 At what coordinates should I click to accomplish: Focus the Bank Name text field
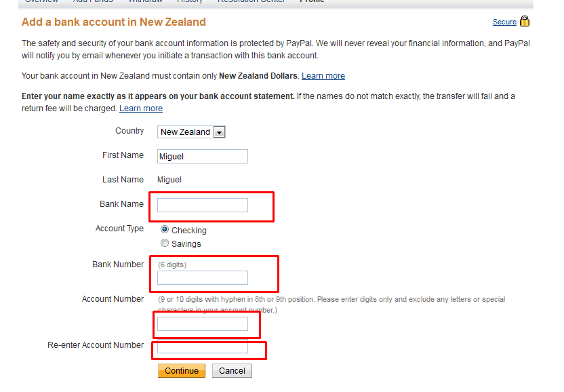point(202,205)
